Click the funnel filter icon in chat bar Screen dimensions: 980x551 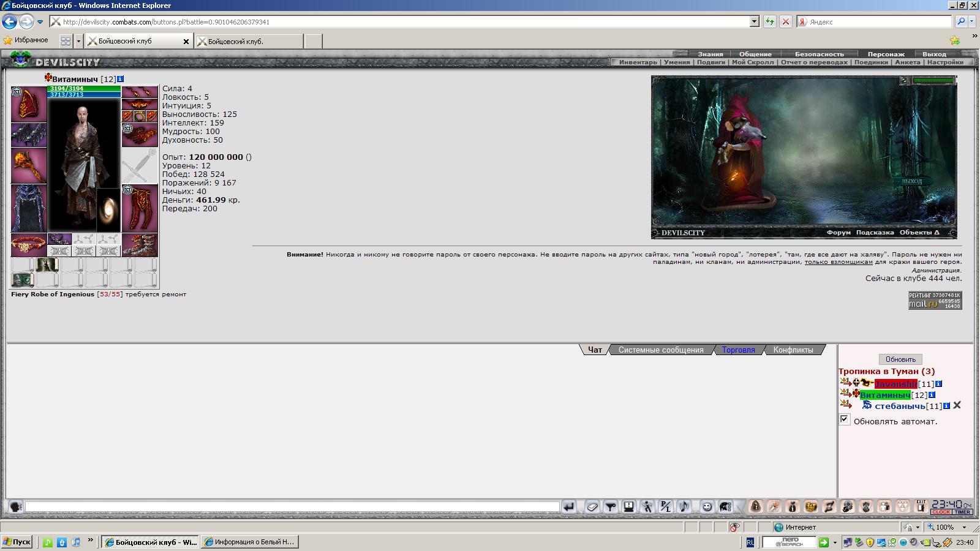pos(610,507)
